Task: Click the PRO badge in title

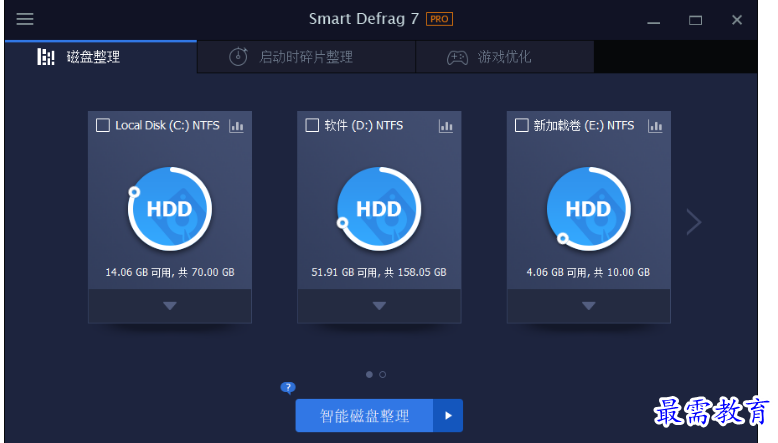Action: point(439,19)
